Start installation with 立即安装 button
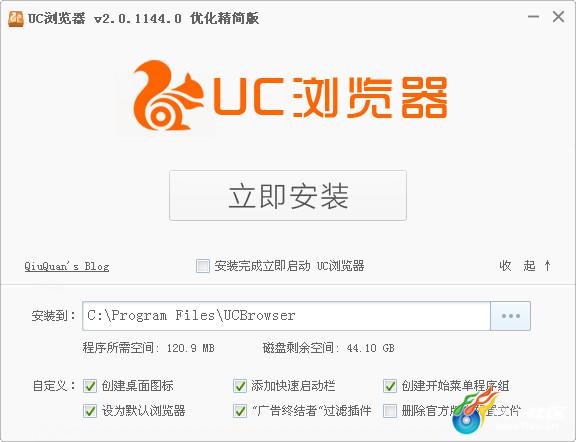This screenshot has height=442, width=576. pyautogui.click(x=288, y=195)
